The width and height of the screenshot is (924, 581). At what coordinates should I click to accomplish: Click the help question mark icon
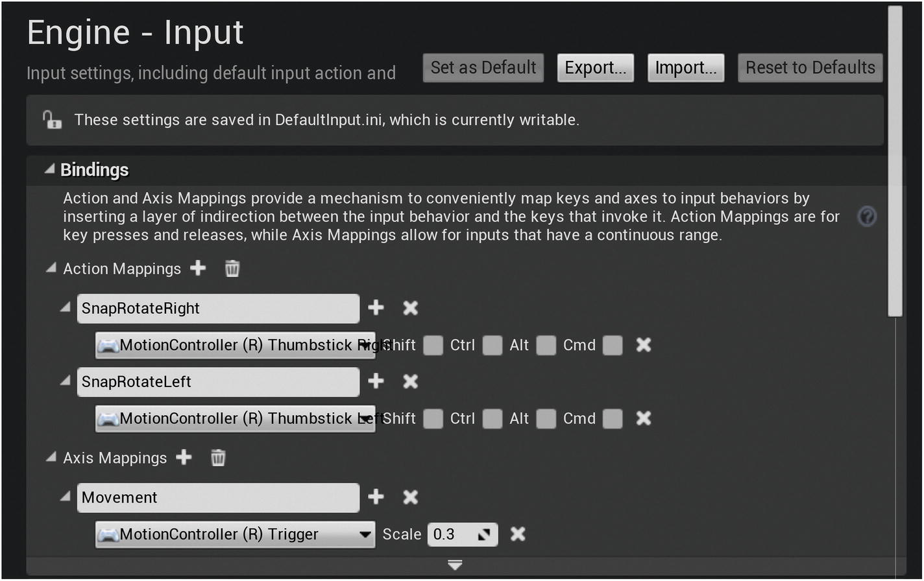tap(867, 217)
